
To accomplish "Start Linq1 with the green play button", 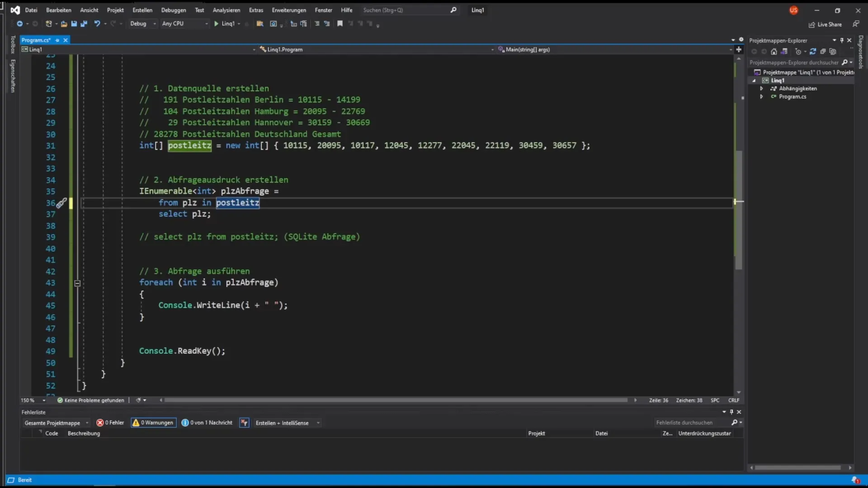I will click(x=217, y=23).
